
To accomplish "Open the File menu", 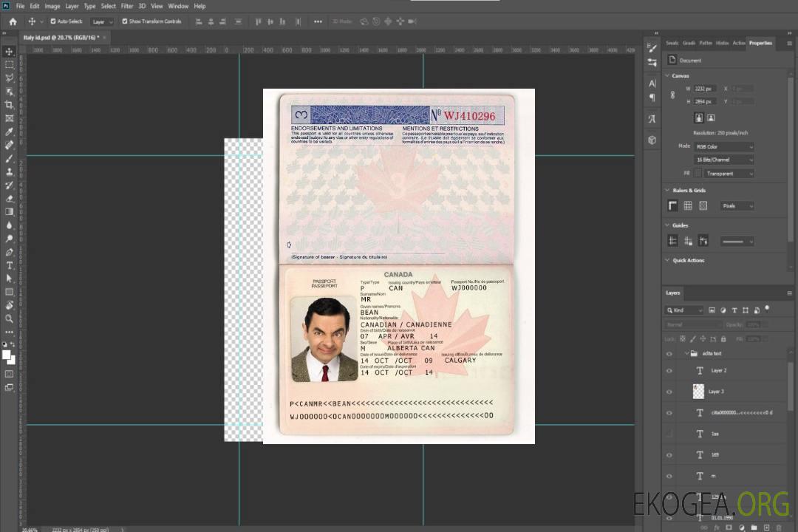I will [21, 6].
